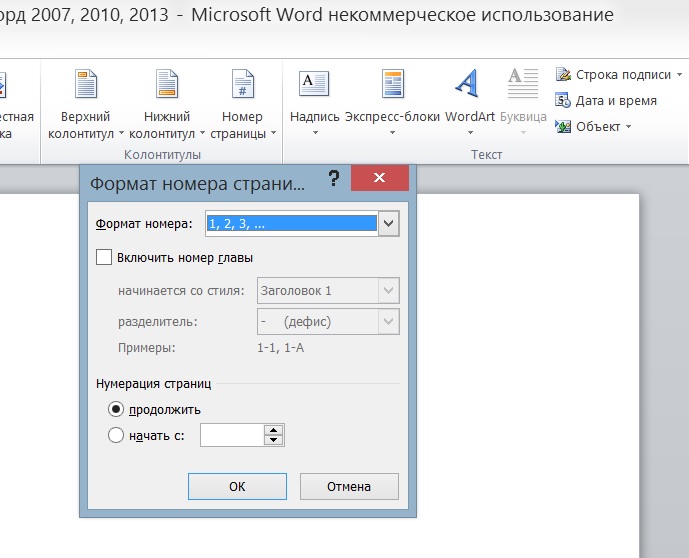This screenshot has height=558, width=689.
Task: Insert a Надпись text box icon
Action: point(314,83)
